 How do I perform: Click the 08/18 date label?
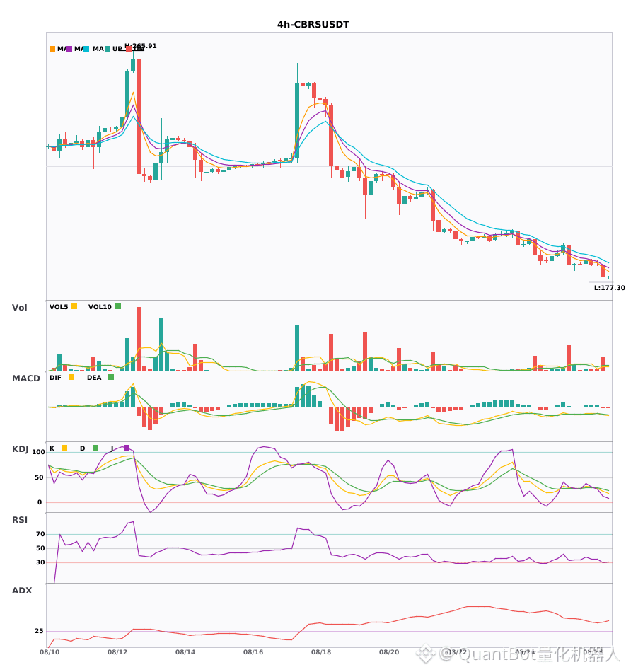tap(321, 652)
